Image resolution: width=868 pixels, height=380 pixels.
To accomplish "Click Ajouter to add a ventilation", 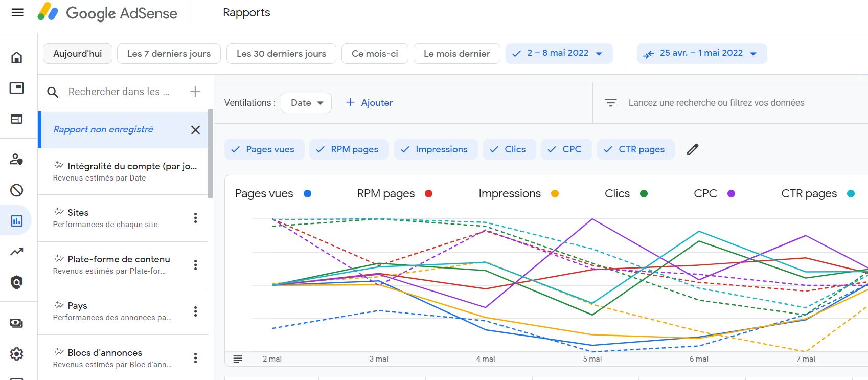I will pyautogui.click(x=370, y=103).
